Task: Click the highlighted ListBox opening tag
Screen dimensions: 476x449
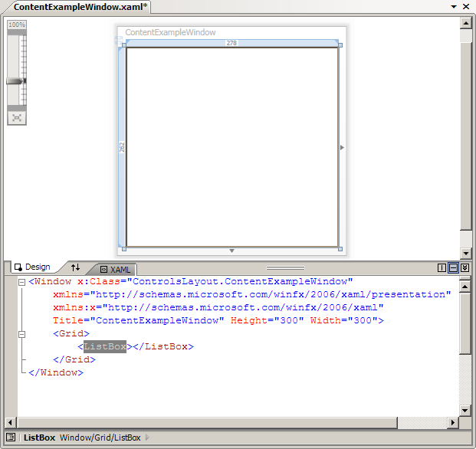Action: pos(105,346)
